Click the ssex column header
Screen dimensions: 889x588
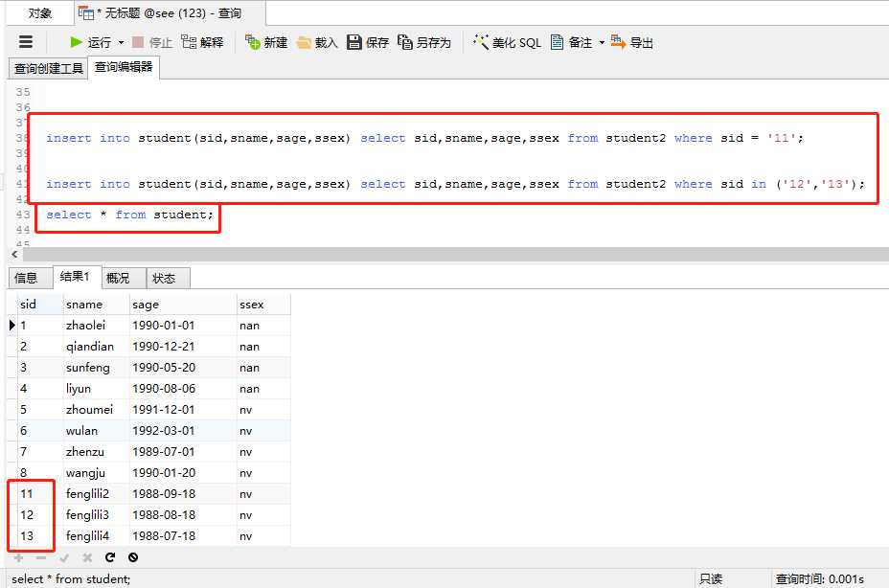coord(263,305)
